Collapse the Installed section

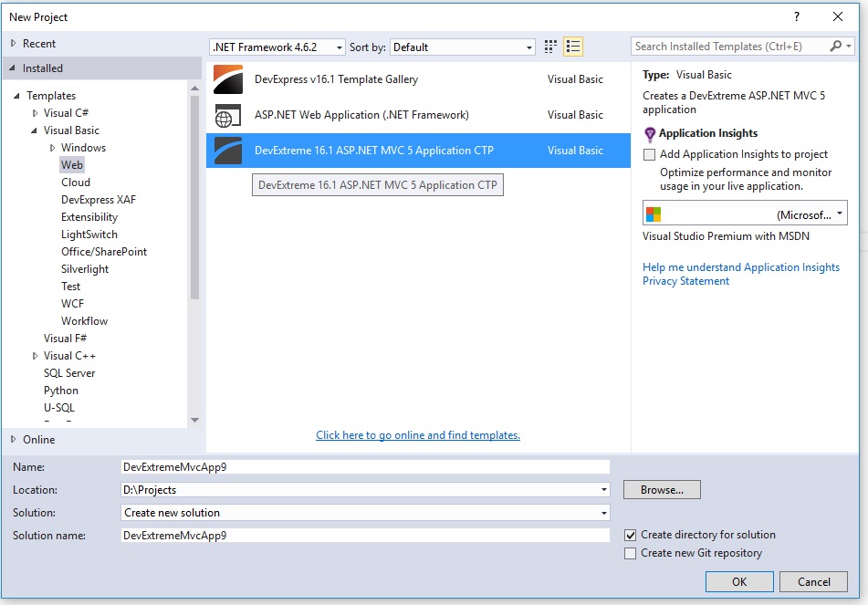(x=13, y=68)
